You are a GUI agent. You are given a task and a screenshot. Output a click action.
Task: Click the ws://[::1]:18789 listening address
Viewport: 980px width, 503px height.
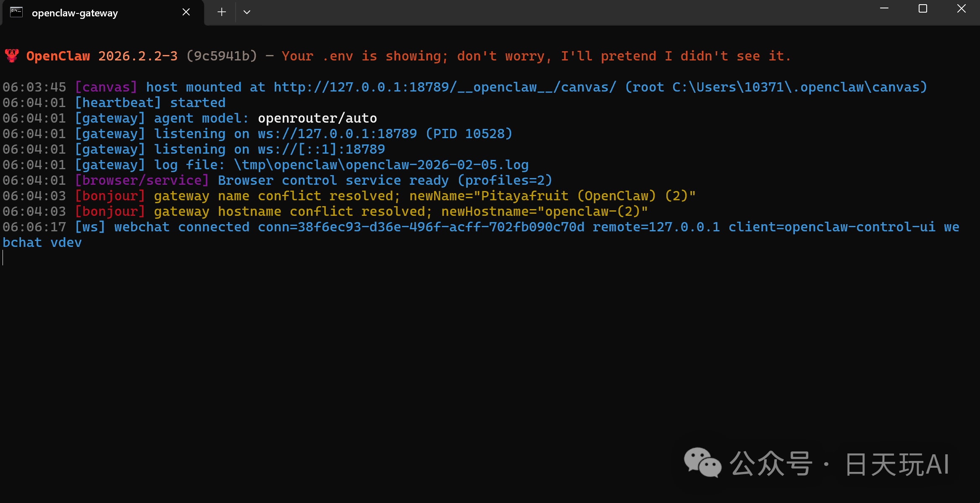[321, 149]
